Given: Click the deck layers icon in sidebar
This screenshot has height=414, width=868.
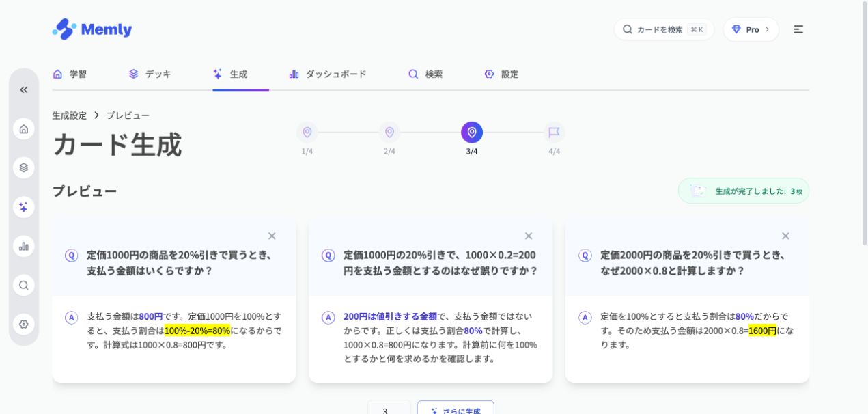Looking at the screenshot, I should coord(24,167).
